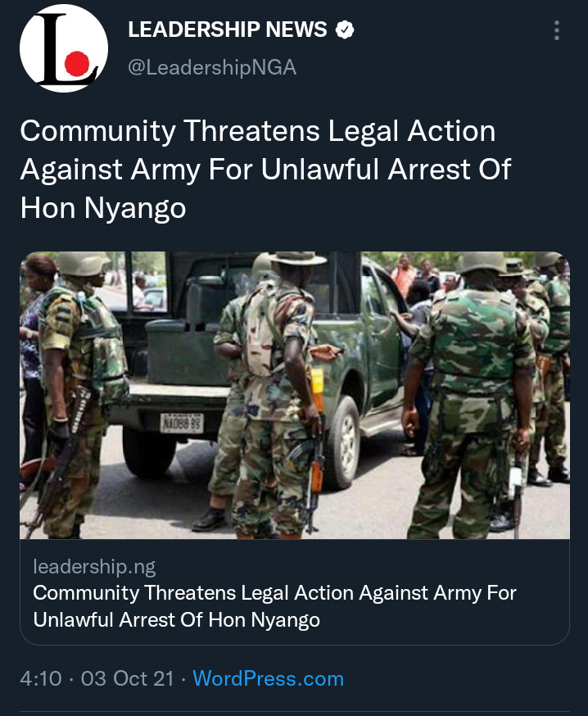The height and width of the screenshot is (716, 588).
Task: Open the link card article title
Action: pos(274,606)
